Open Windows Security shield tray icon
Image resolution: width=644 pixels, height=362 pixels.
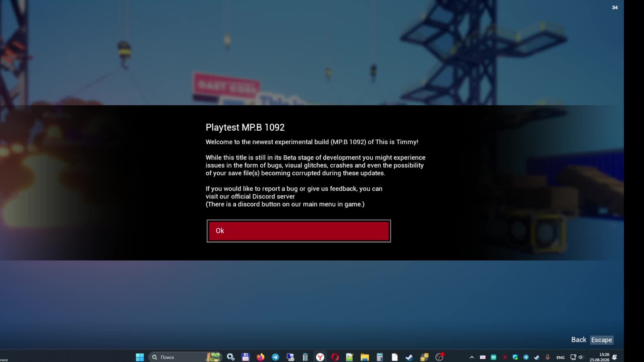click(x=515, y=357)
